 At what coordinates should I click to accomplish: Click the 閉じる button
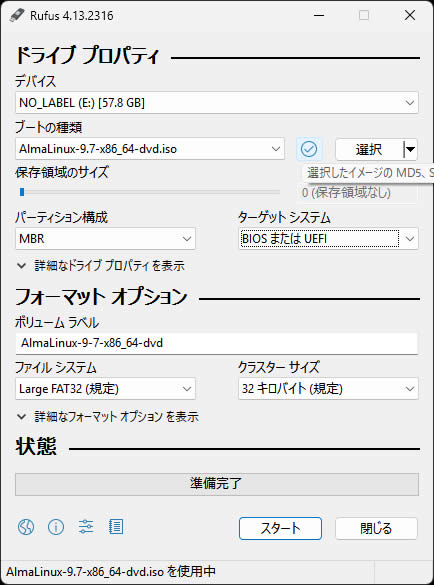pos(376,528)
